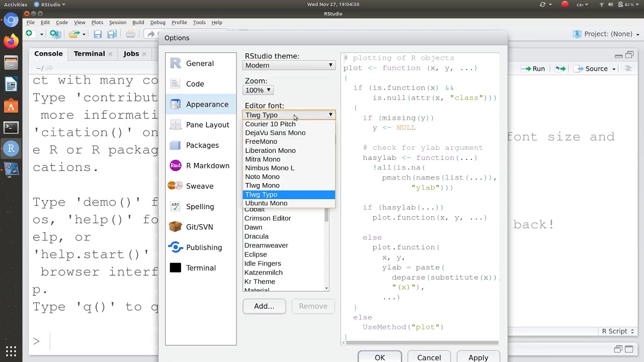This screenshot has height=362, width=644.
Task: View the console working directory arrow
Action: (49, 68)
